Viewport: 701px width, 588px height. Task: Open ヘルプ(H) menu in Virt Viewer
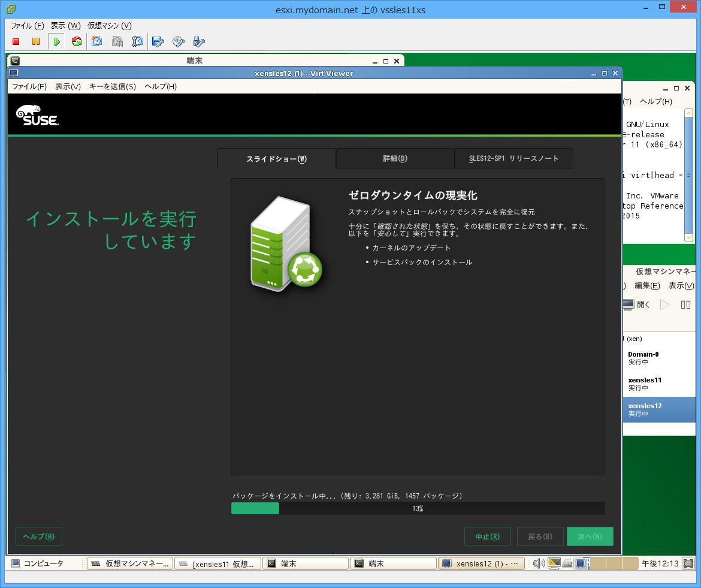pyautogui.click(x=161, y=86)
